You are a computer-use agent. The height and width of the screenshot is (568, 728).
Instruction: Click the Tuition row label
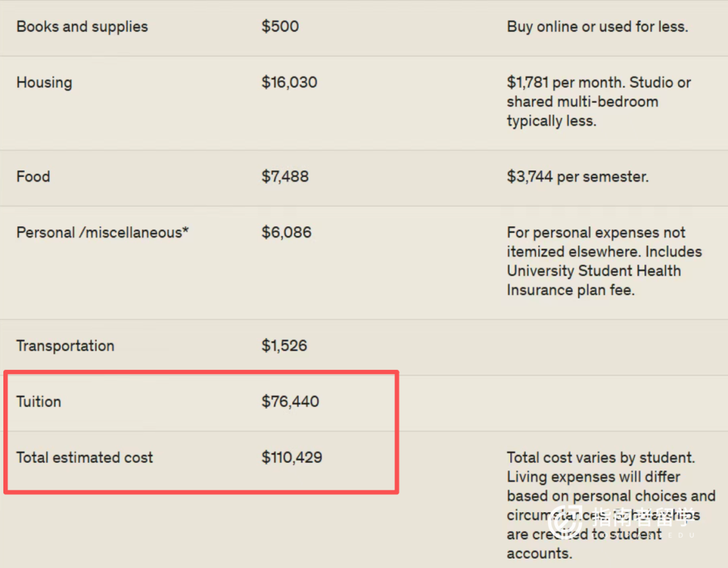[x=39, y=402]
